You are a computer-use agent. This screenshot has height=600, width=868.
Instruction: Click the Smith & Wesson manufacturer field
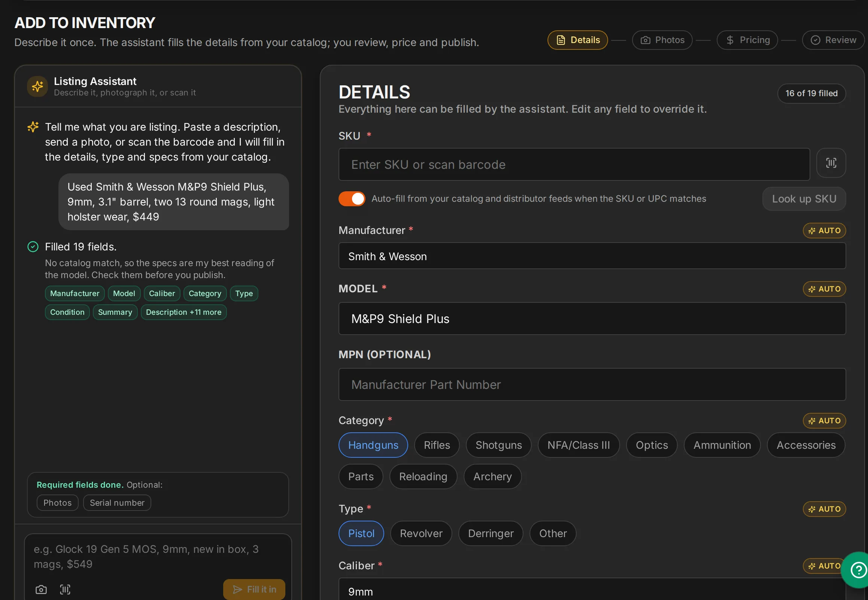point(592,256)
